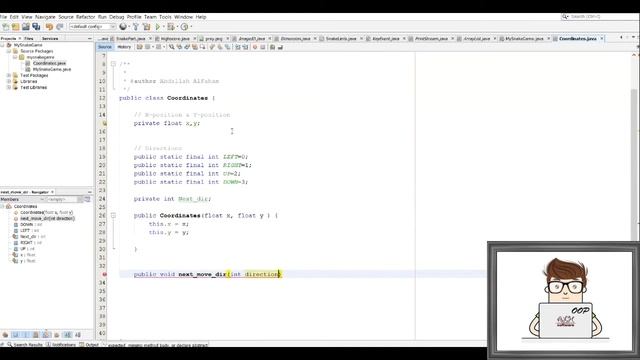Screen dimensions: 640x360
Task: Switch to History view of editor
Action: tap(124, 47)
